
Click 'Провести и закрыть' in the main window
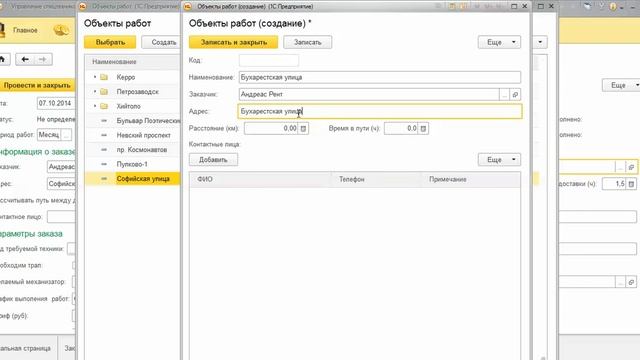click(37, 85)
